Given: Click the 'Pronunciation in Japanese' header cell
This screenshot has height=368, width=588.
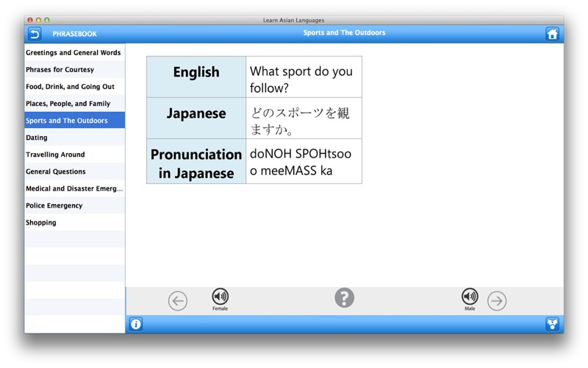Looking at the screenshot, I should point(196,161).
